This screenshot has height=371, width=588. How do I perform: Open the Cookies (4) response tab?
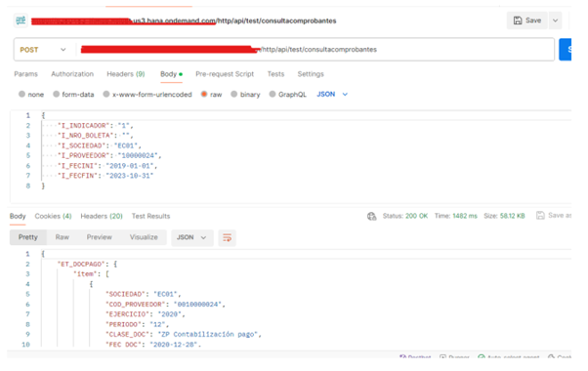point(53,216)
